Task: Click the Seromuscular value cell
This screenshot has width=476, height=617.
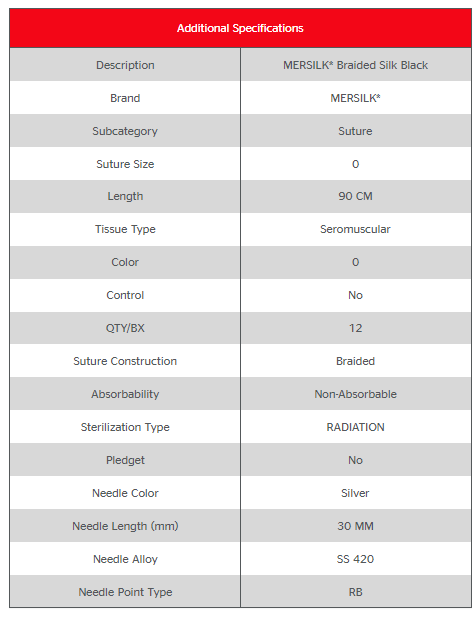Action: [356, 229]
